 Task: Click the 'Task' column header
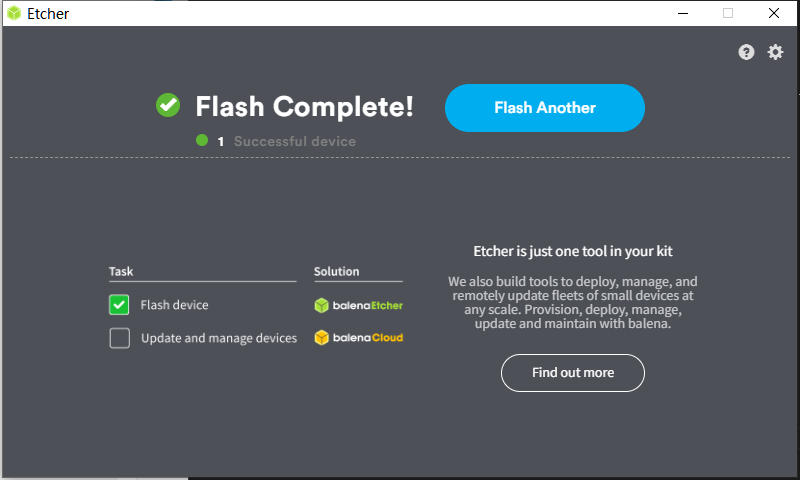[x=121, y=271]
